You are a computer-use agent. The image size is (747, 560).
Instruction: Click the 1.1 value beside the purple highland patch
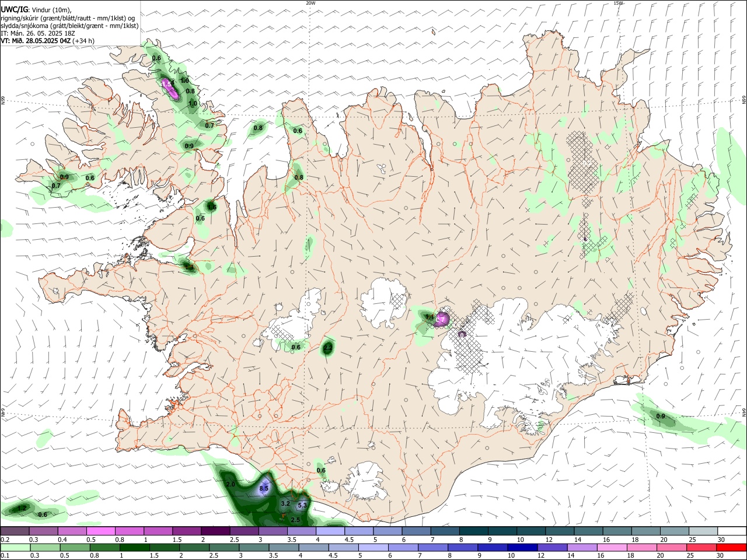pos(429,317)
